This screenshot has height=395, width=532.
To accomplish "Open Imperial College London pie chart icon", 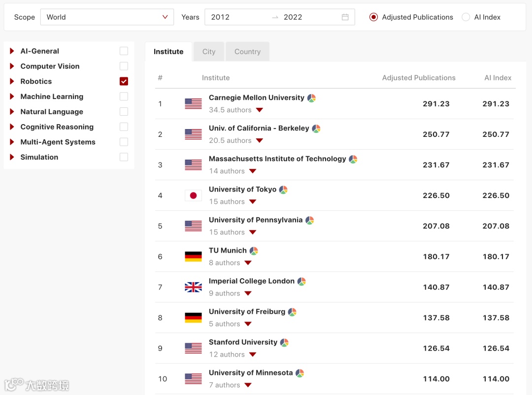I will (x=301, y=281).
